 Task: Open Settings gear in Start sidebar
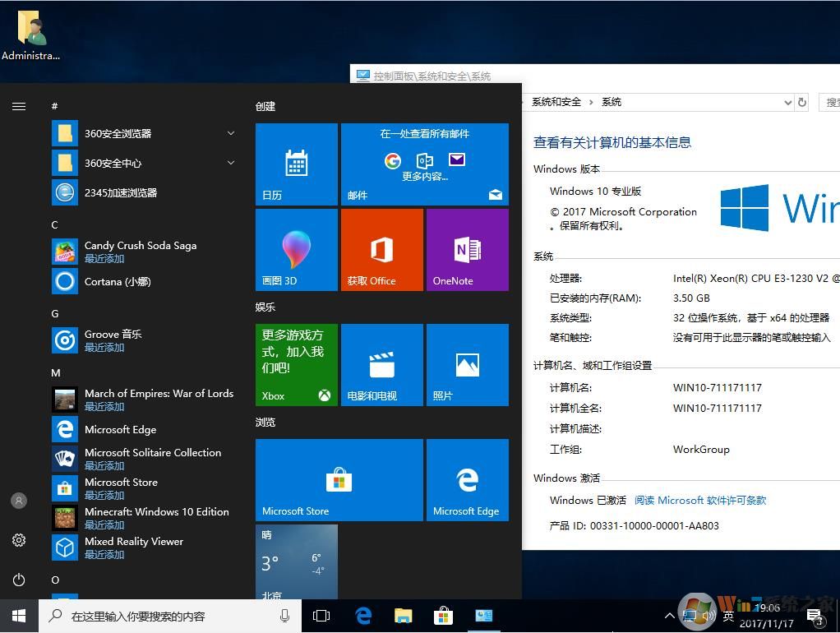[19, 540]
